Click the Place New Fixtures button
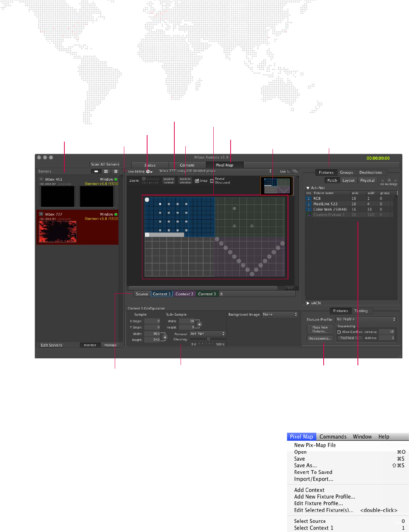 click(320, 329)
